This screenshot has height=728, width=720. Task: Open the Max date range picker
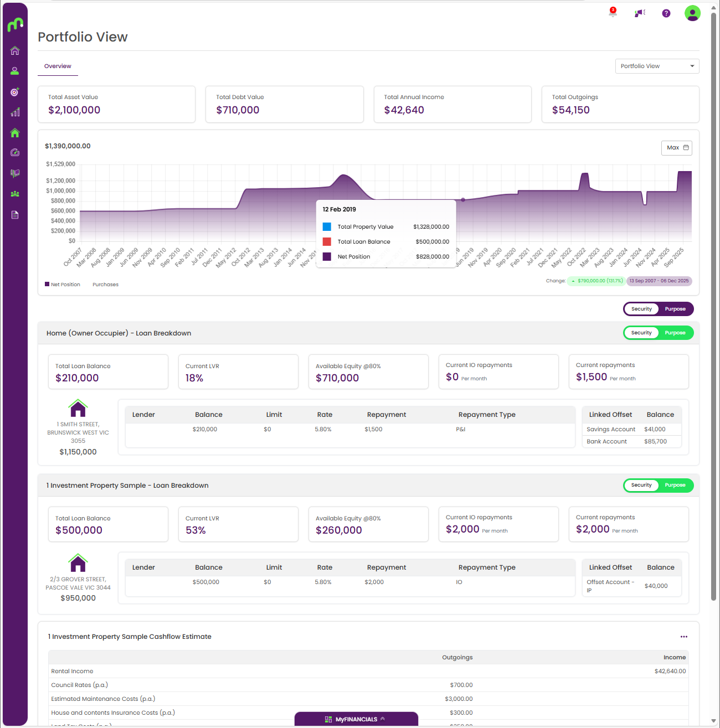click(x=677, y=148)
